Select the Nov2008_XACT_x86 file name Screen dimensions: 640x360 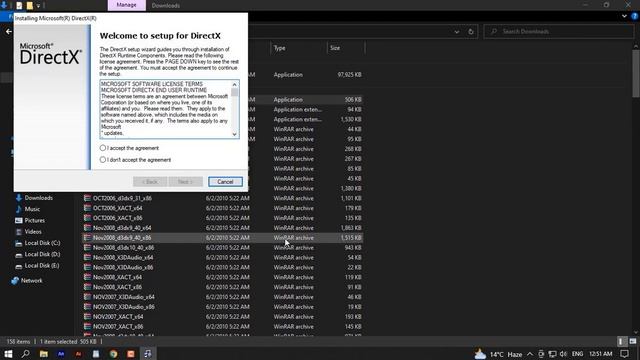coord(118,287)
